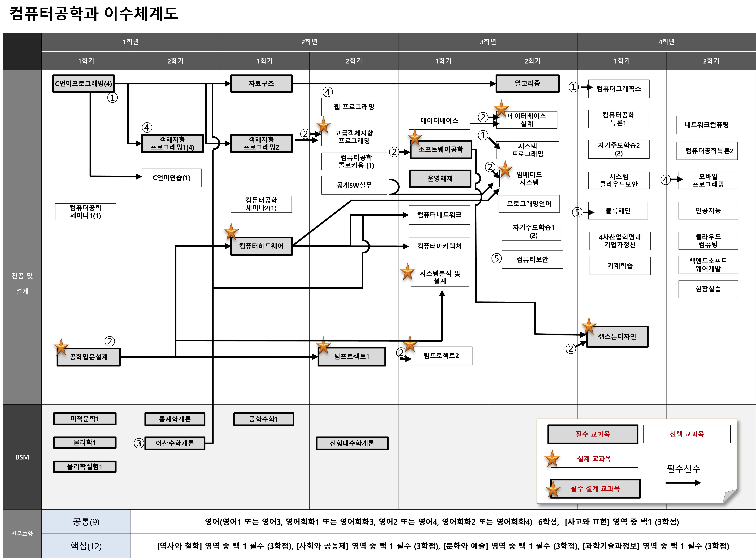Click the 컴퓨터보안 course box
The height and width of the screenshot is (558, 756).
pyautogui.click(x=532, y=259)
